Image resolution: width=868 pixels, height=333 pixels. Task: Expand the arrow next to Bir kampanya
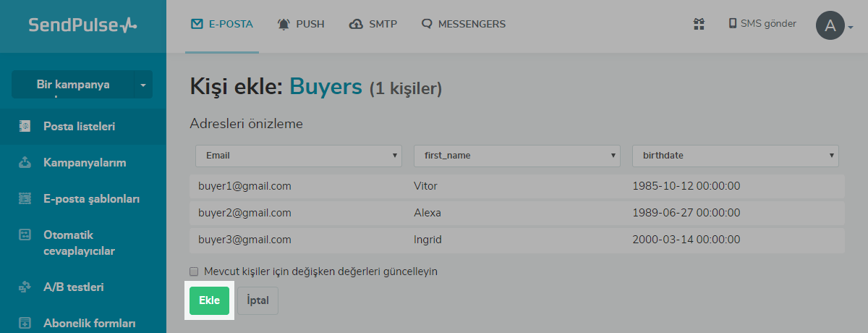click(x=142, y=85)
